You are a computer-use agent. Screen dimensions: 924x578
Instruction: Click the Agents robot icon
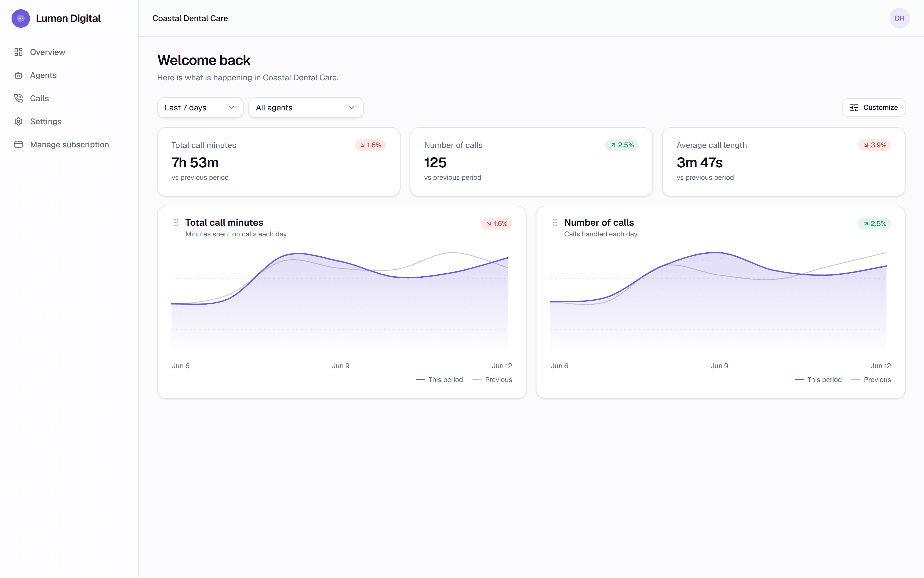pos(18,75)
